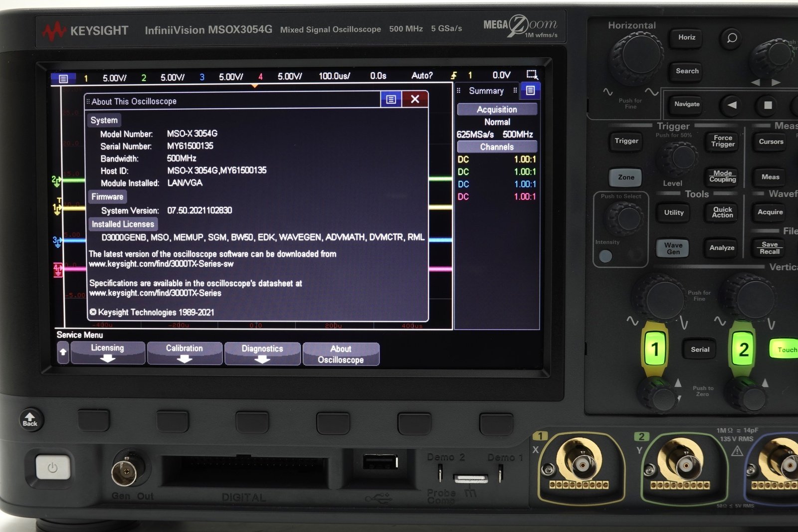Screen dimensions: 798x532
Task: Go up one level with softkey arrow
Action: tap(63, 352)
